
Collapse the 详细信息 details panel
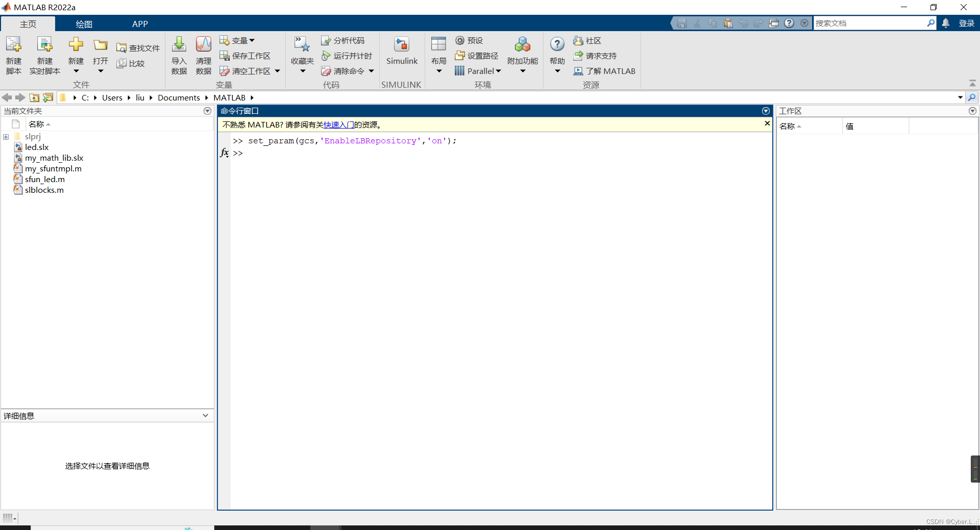205,415
